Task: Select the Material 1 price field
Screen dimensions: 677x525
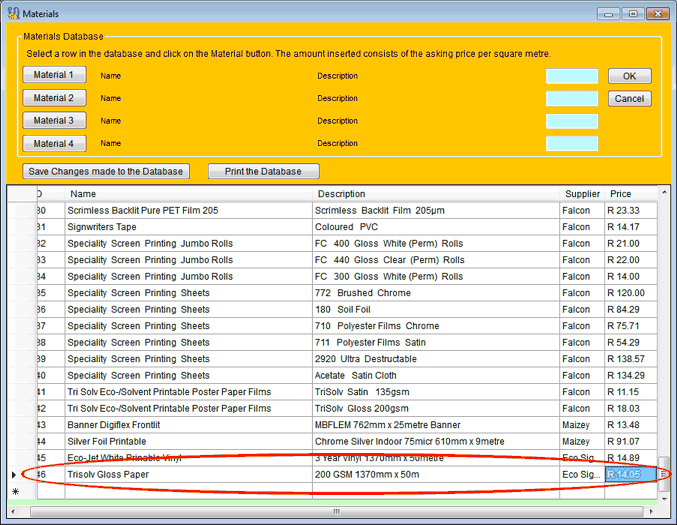Action: pyautogui.click(x=571, y=76)
